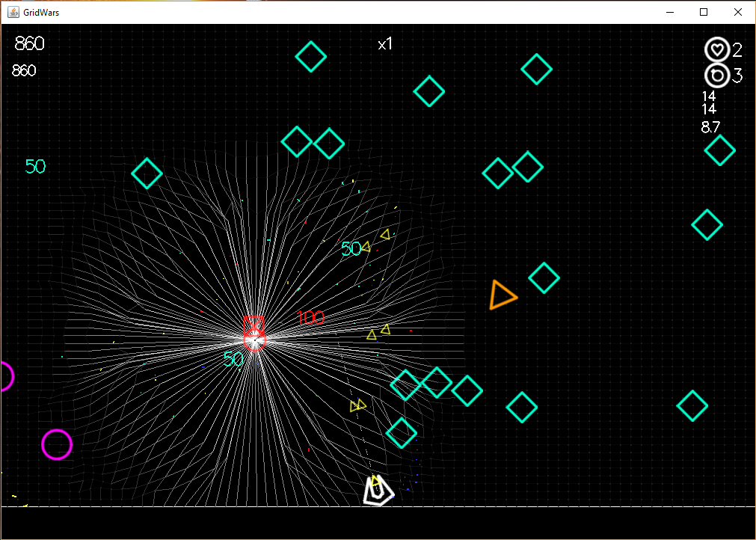756x540 pixels.
Task: Click the Java icon in the title bar
Action: (13, 12)
